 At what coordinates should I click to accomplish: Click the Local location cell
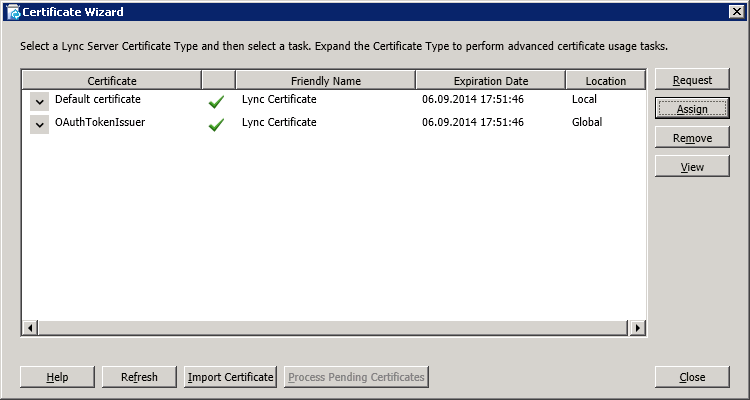point(584,99)
